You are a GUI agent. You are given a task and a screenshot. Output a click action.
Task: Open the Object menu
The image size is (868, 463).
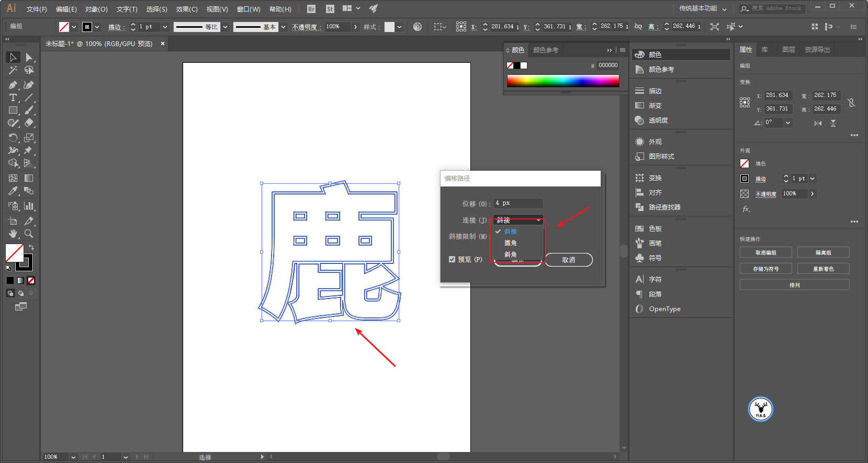(x=96, y=9)
